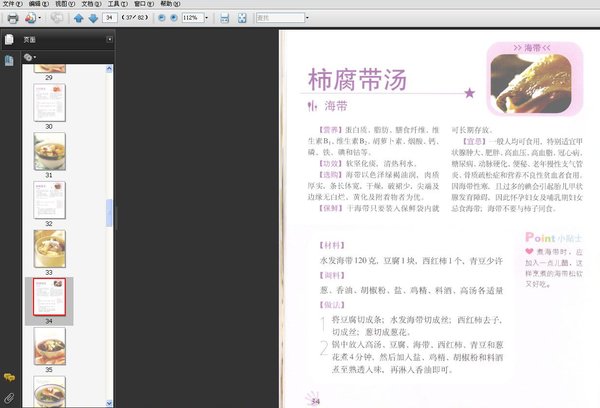The height and width of the screenshot is (408, 600).
Task: Click the thumbnail panel scroll up arrow
Action: tap(109, 69)
